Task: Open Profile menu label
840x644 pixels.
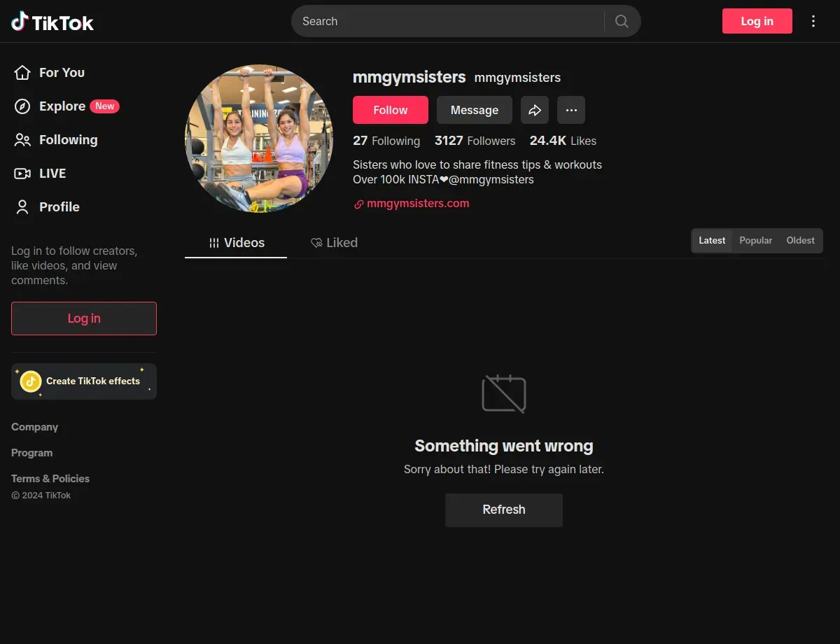Action: [59, 207]
